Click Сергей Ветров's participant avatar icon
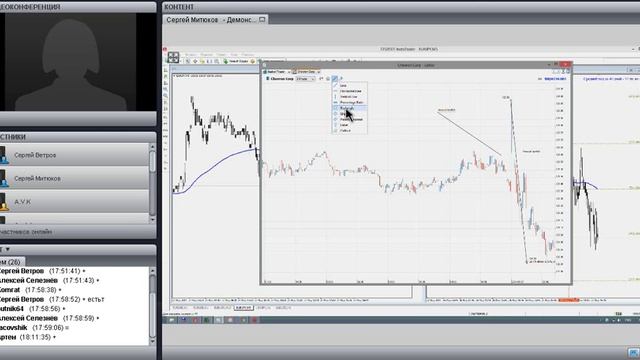640x360 pixels. pos(4,156)
